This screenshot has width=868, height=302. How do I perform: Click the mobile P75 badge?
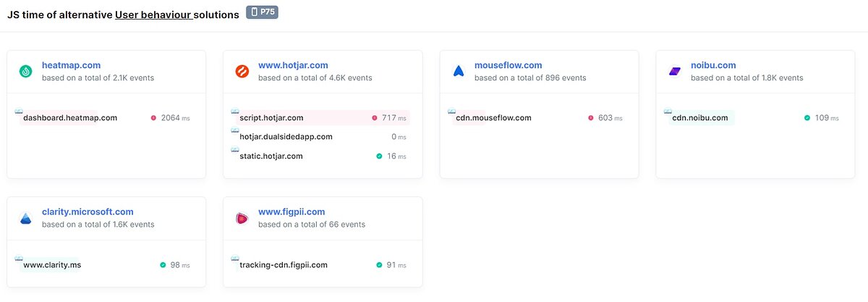click(x=262, y=12)
